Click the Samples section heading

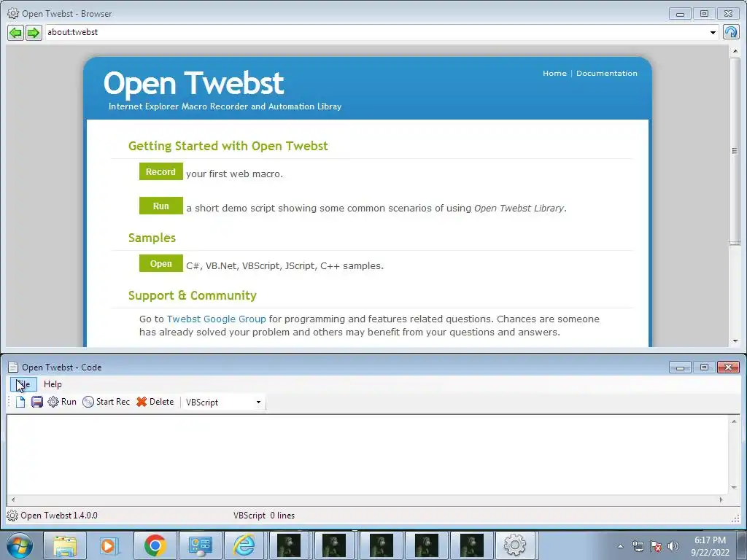pyautogui.click(x=152, y=238)
